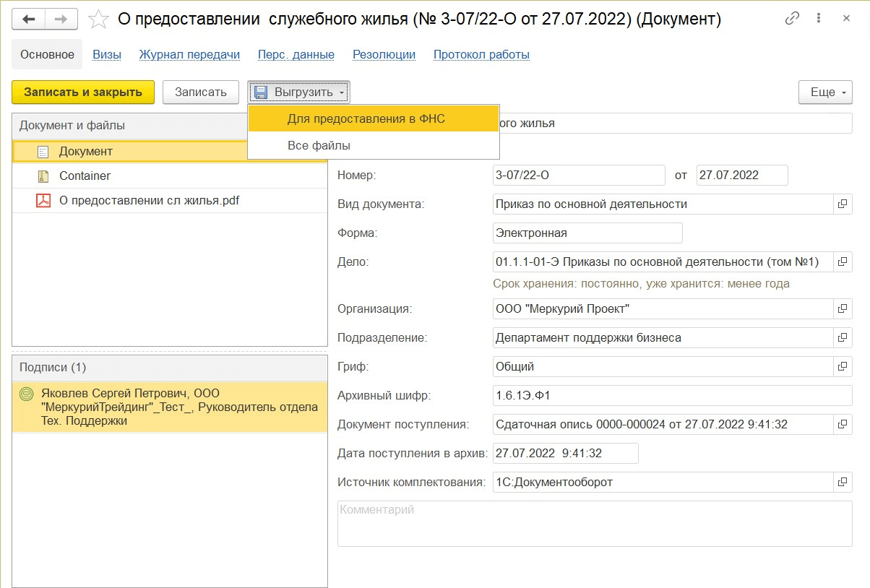The image size is (870, 588).
Task: Open the vertical dots window menu
Action: (820, 19)
